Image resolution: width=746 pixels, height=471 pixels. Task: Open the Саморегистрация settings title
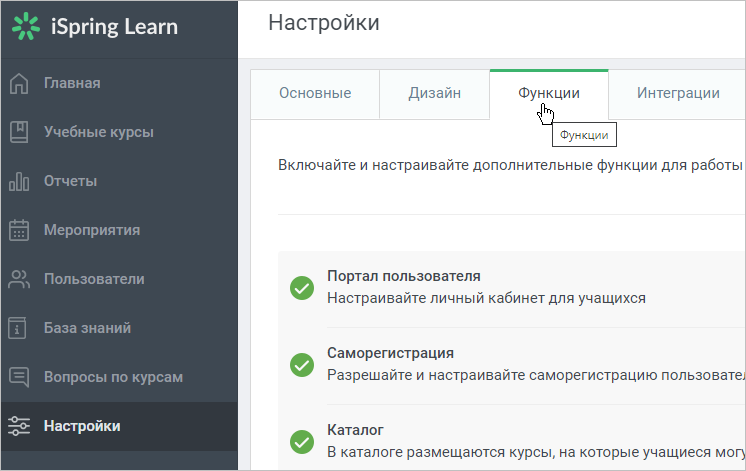[391, 353]
